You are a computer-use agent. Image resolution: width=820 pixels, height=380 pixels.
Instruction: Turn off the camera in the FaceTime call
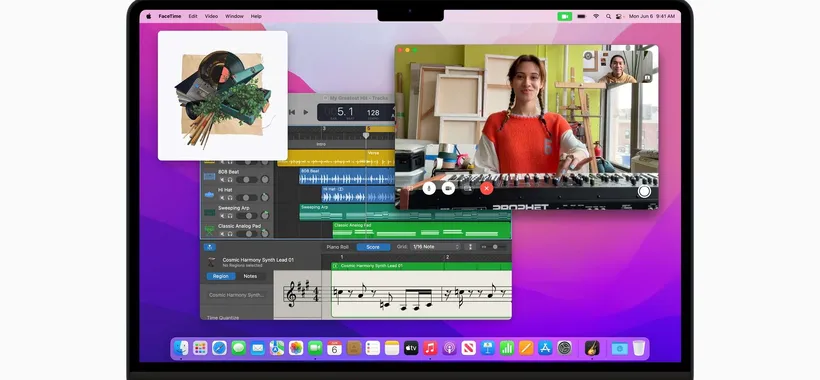point(448,188)
